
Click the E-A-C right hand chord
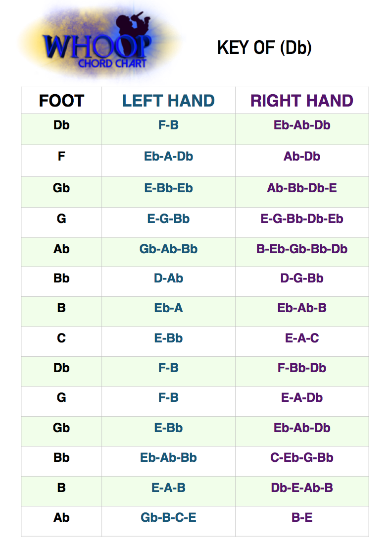pyautogui.click(x=302, y=338)
